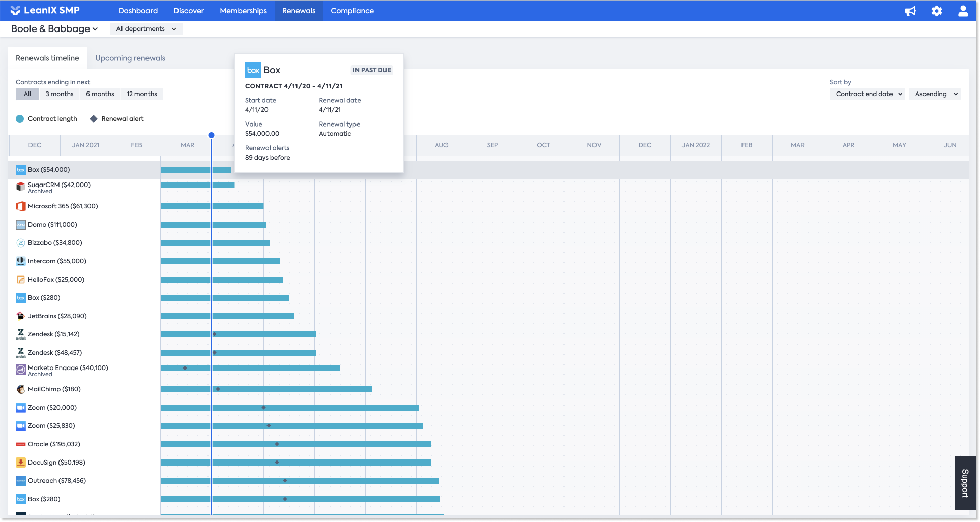Click the SugarCRM app icon

(21, 187)
